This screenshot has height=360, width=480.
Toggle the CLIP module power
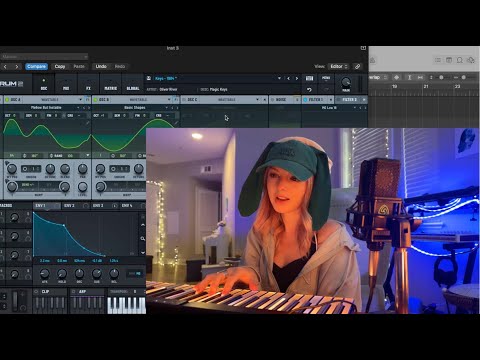(x=37, y=292)
